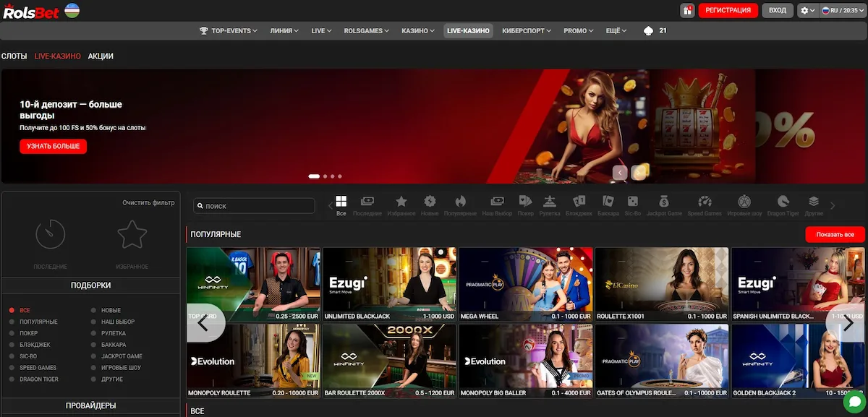Expand the PROMO dropdown menu

tap(578, 31)
